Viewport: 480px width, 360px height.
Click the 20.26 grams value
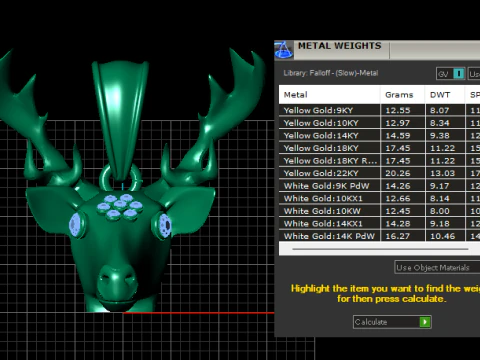pos(398,173)
